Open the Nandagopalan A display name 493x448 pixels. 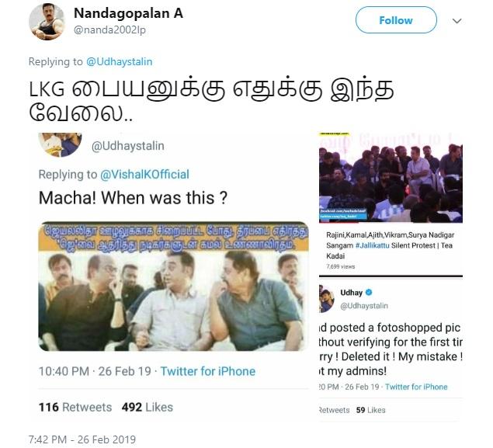128,13
